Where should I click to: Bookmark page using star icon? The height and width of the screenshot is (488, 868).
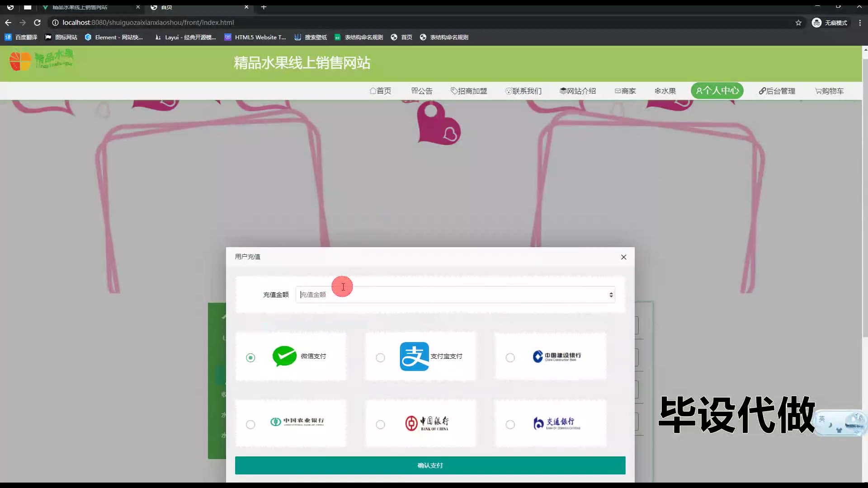pos(798,23)
